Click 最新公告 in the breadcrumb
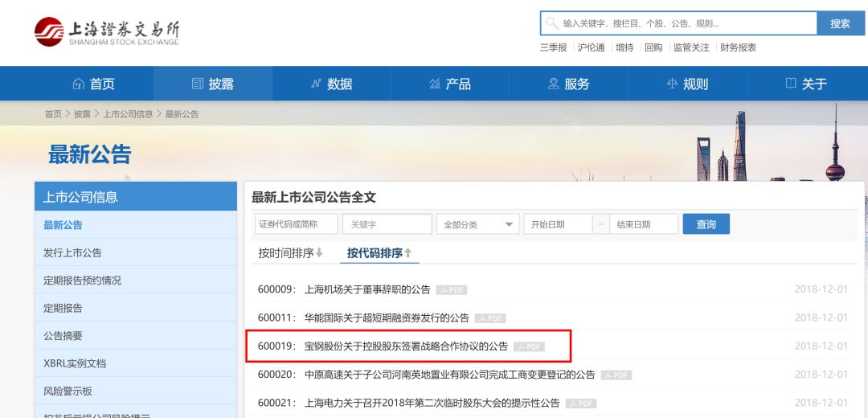 [x=182, y=114]
